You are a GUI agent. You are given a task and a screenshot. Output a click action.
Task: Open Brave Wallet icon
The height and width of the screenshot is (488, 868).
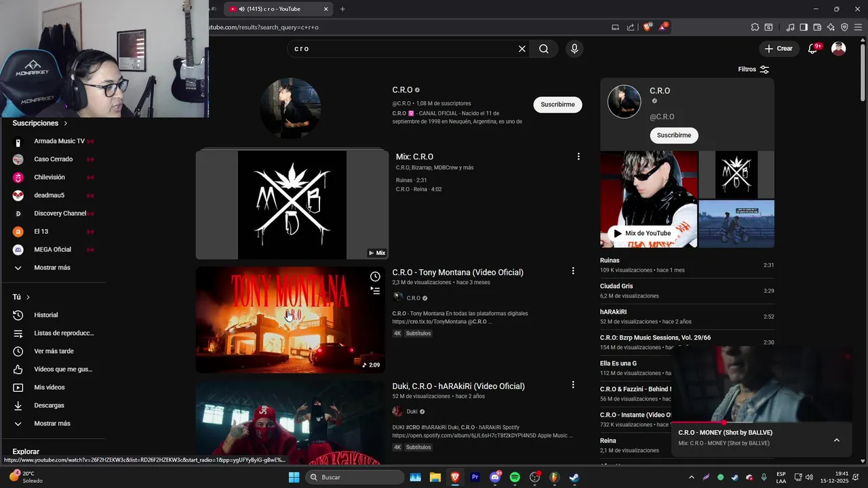point(817,27)
